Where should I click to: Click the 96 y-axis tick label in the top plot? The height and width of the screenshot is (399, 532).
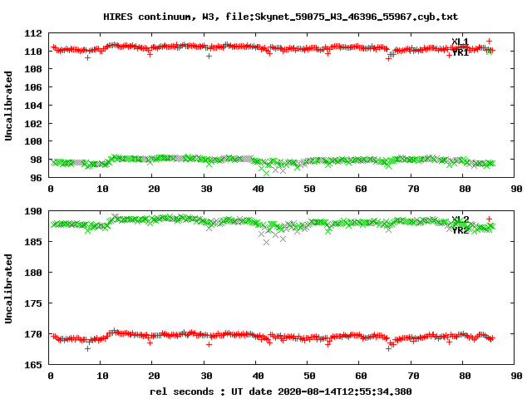36,178
